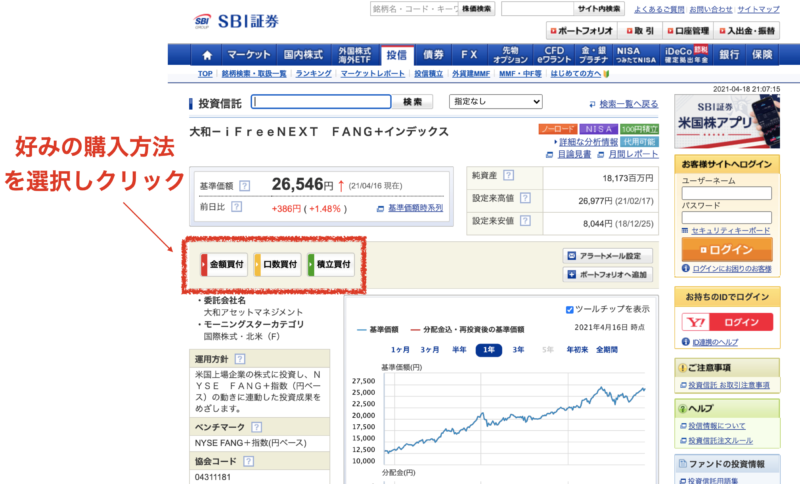This screenshot has height=484, width=800.
Task: Click 詳細な分析情報 link
Action: click(x=588, y=142)
